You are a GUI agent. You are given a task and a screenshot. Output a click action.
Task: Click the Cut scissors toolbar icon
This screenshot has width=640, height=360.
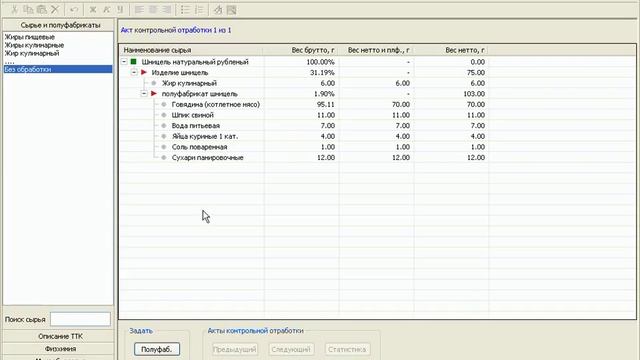14,9
